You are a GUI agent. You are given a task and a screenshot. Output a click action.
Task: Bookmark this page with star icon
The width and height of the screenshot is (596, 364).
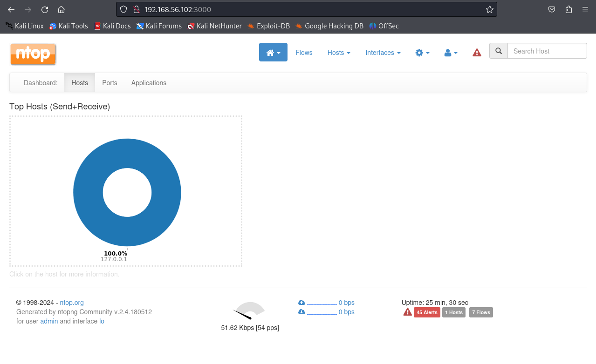489,9
